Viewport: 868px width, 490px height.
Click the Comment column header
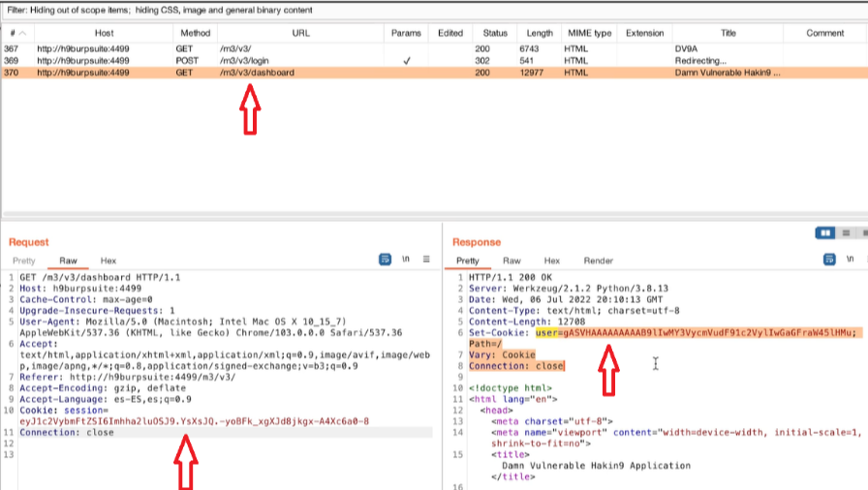click(x=824, y=33)
